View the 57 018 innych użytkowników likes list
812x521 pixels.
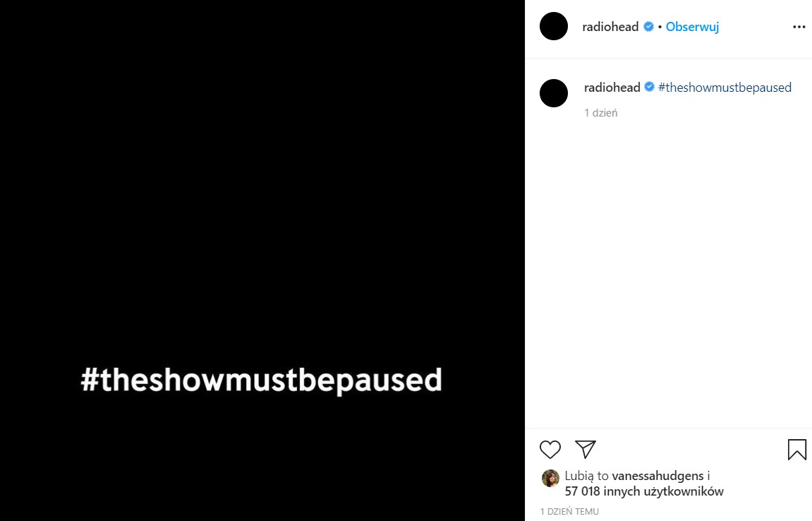pos(644,491)
